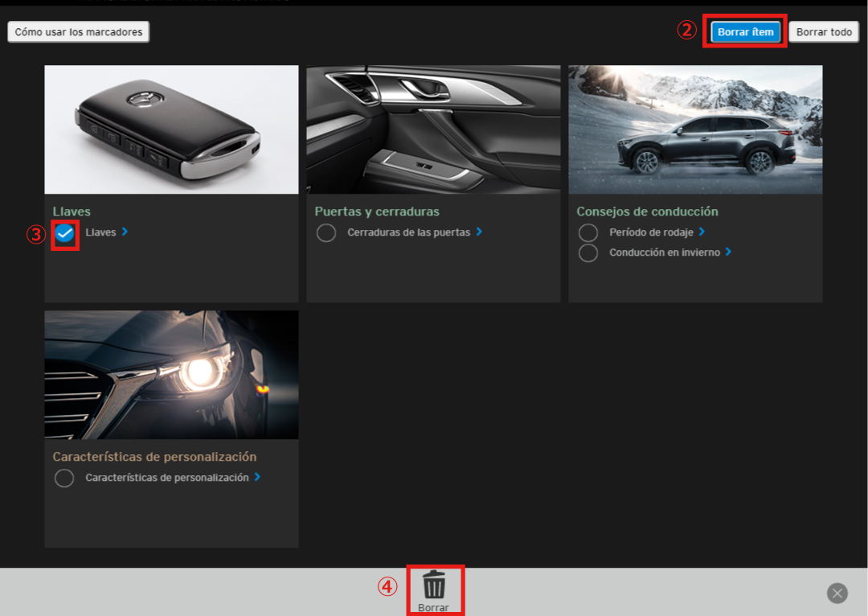Select the Período de rodaje radio button
Viewport: 868px width, 616px height.
[588, 232]
